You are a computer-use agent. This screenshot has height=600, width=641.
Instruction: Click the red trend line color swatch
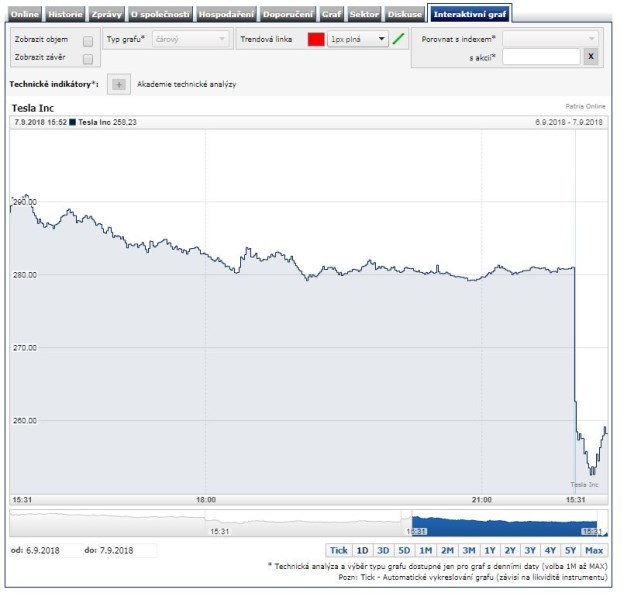[x=316, y=39]
